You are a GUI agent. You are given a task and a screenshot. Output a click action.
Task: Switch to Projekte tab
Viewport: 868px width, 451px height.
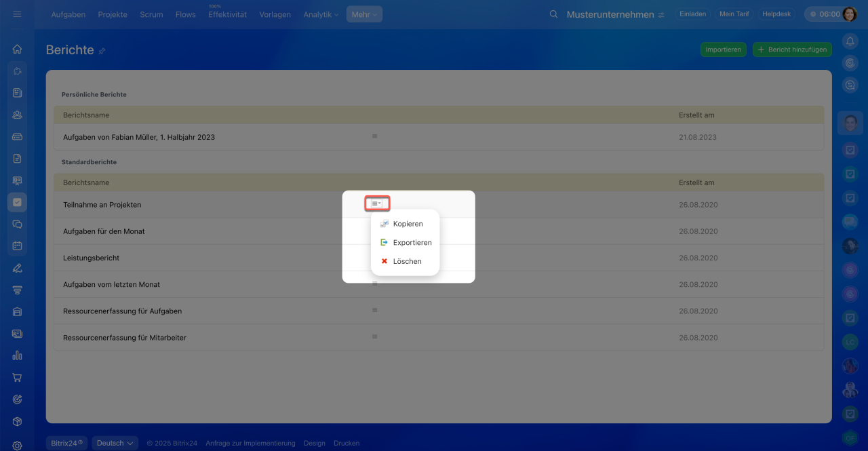pos(113,14)
